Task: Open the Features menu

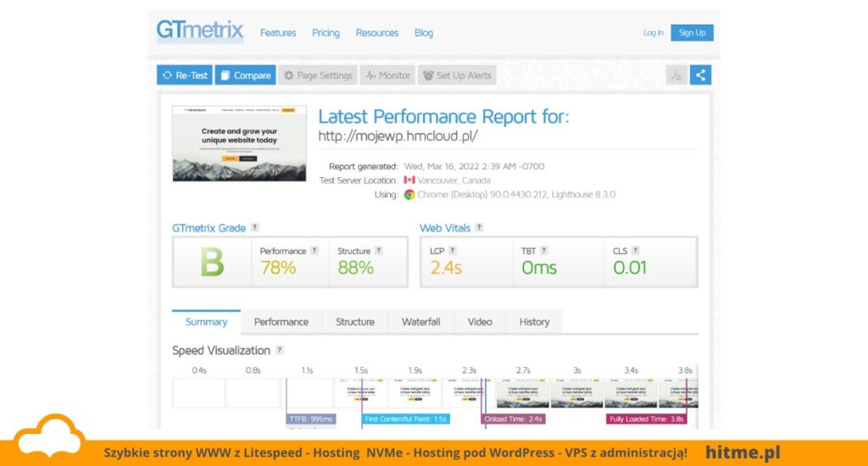Action: coord(278,33)
